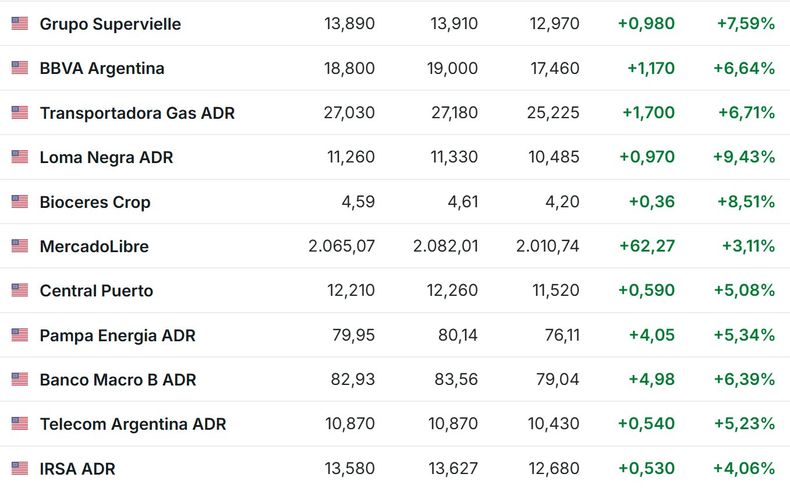Open Transportadora Gas ADR details
Screen dimensions: 790x488
point(137,113)
